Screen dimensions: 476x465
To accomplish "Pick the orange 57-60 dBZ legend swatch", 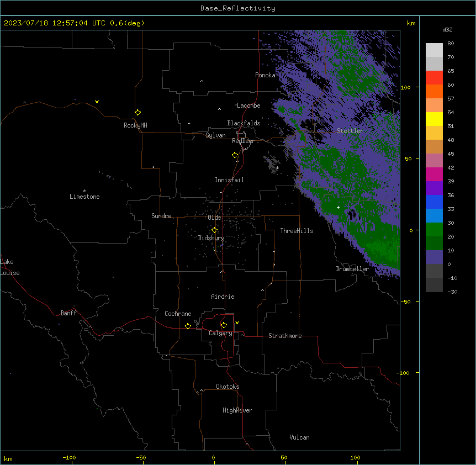I will coord(434,91).
